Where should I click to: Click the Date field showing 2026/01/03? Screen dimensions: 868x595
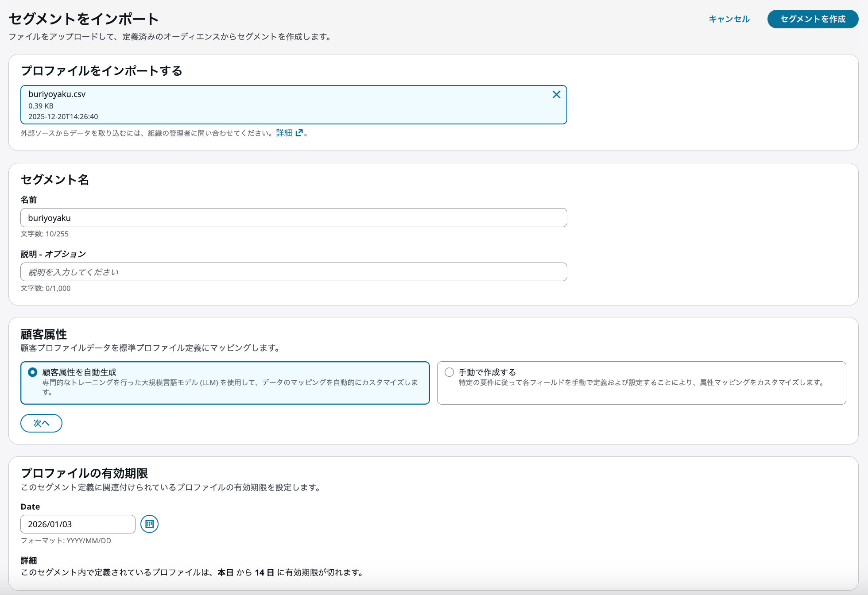tap(77, 524)
